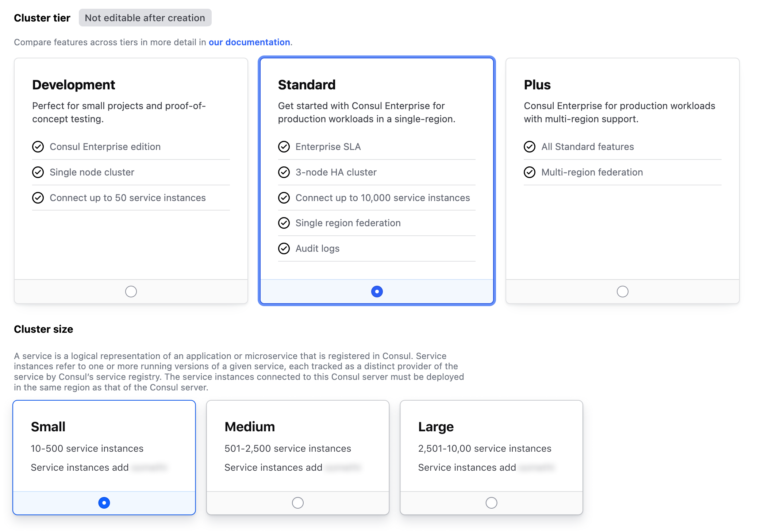Choose the Medium cluster size radio
Screen dimensions: 765x532
(298, 503)
